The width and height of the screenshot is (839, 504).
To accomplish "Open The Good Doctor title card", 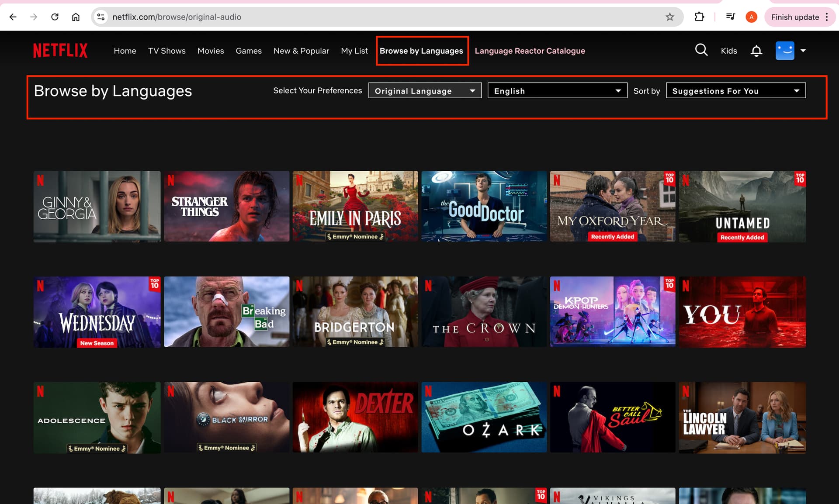I will (x=484, y=206).
